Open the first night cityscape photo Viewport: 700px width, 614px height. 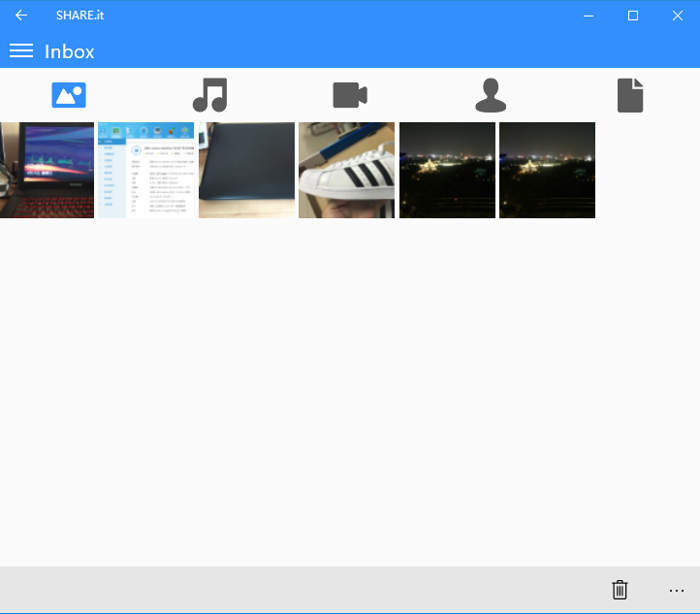point(447,170)
